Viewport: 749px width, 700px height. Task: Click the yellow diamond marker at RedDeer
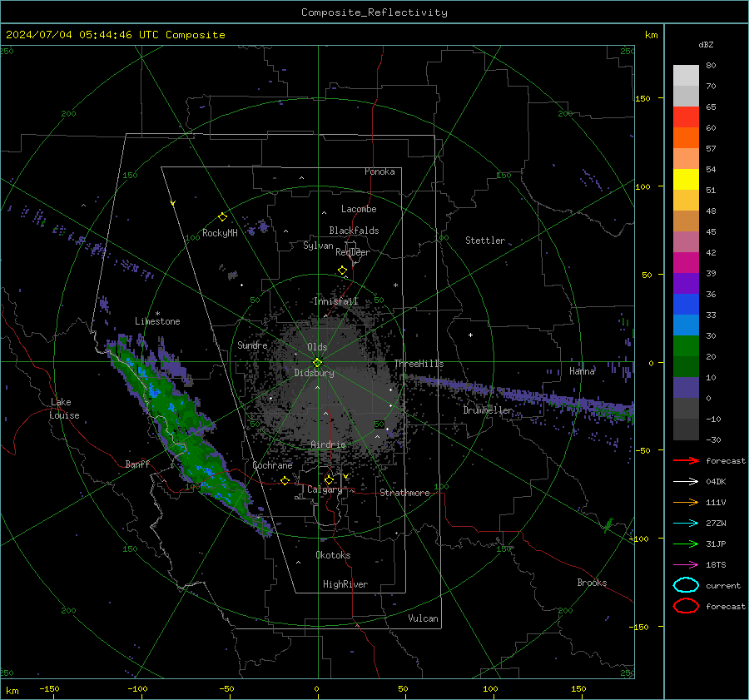342,271
